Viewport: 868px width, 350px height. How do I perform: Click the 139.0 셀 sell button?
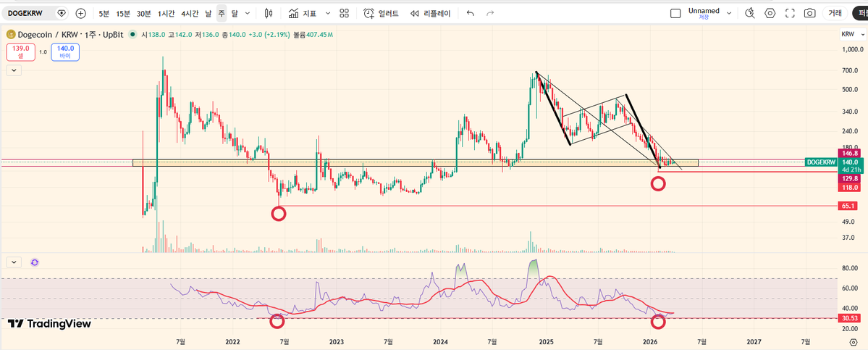point(20,53)
